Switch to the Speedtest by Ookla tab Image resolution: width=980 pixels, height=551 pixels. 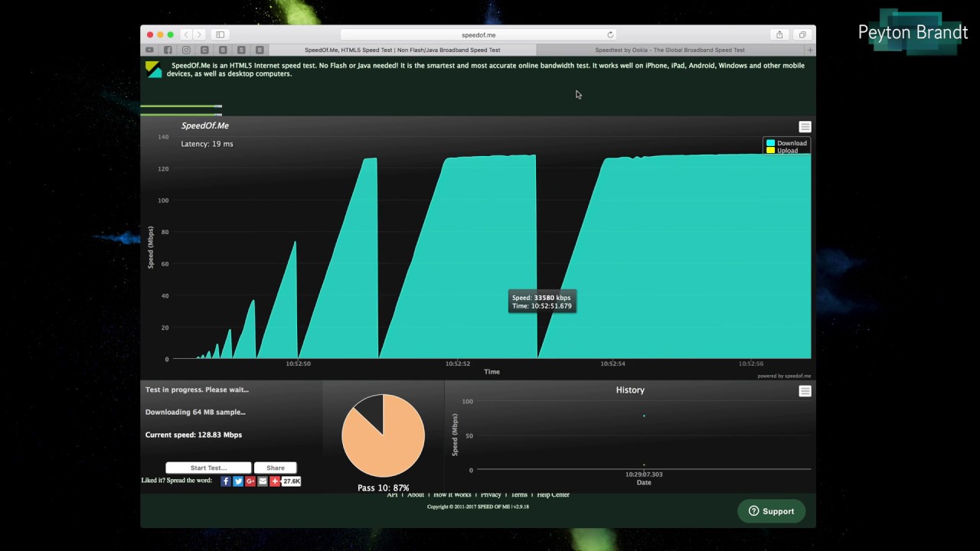click(x=670, y=50)
